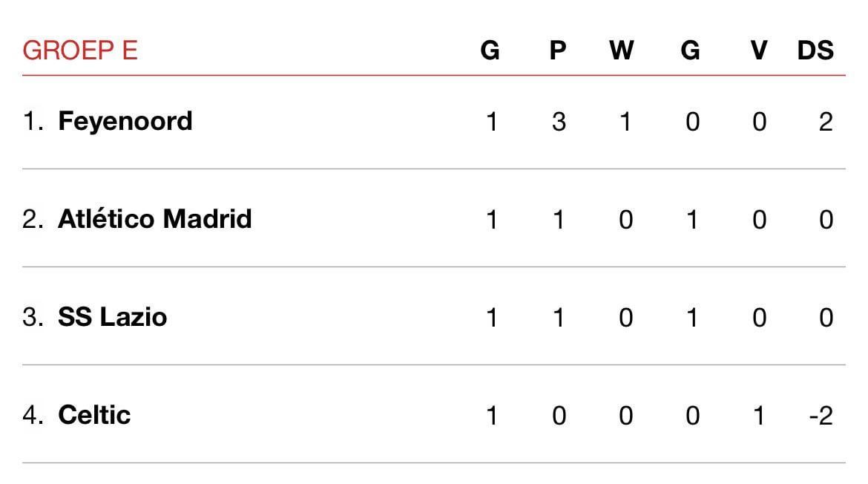Click the P points column header
868x484 pixels.
tap(558, 50)
